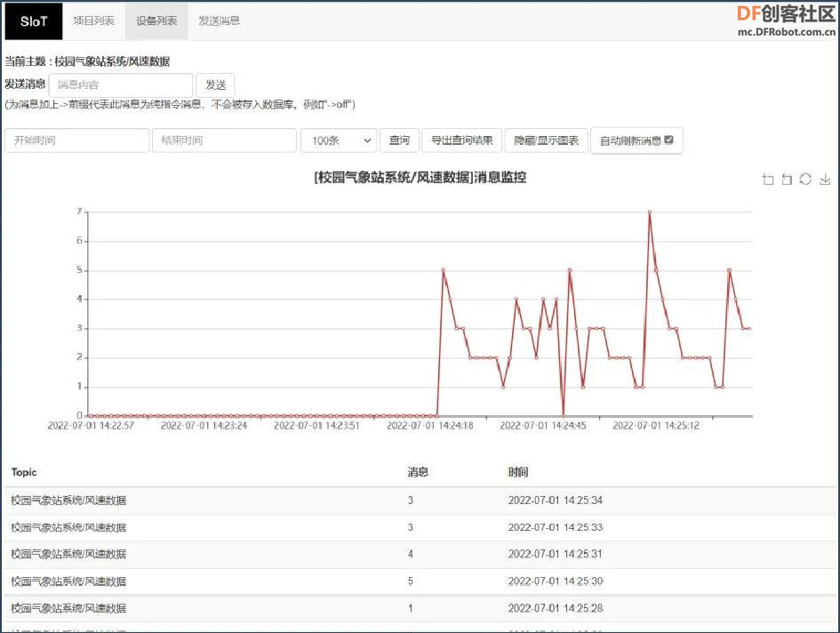Select row with time 14:25:34
This screenshot has height=633, width=840.
click(420, 501)
